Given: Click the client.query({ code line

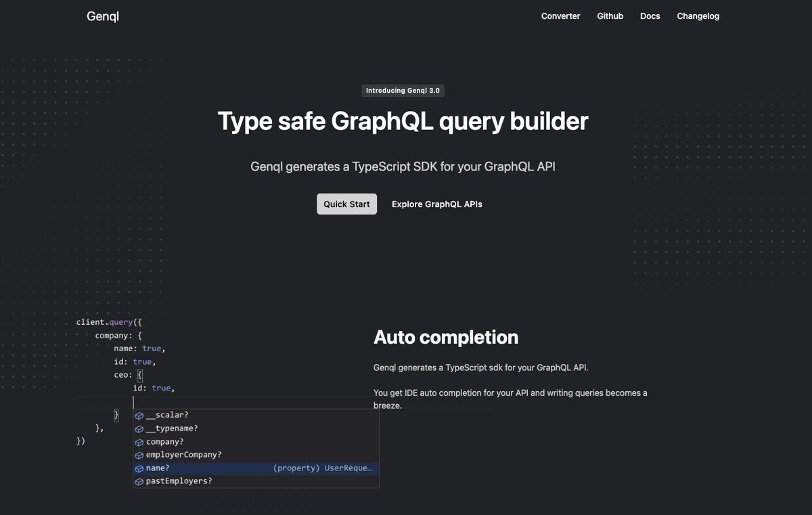Looking at the screenshot, I should (x=109, y=322).
